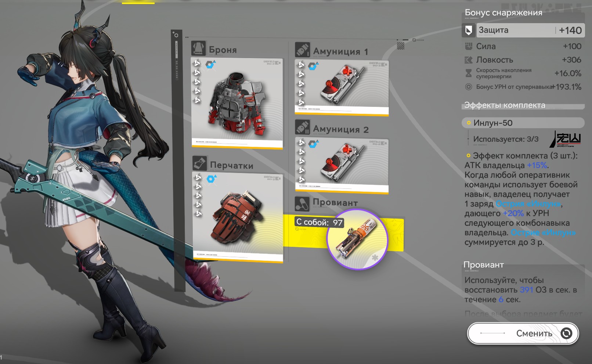Open the first «Инлун» blade link after "1 заряд"
592x364 pixels.
point(528,204)
